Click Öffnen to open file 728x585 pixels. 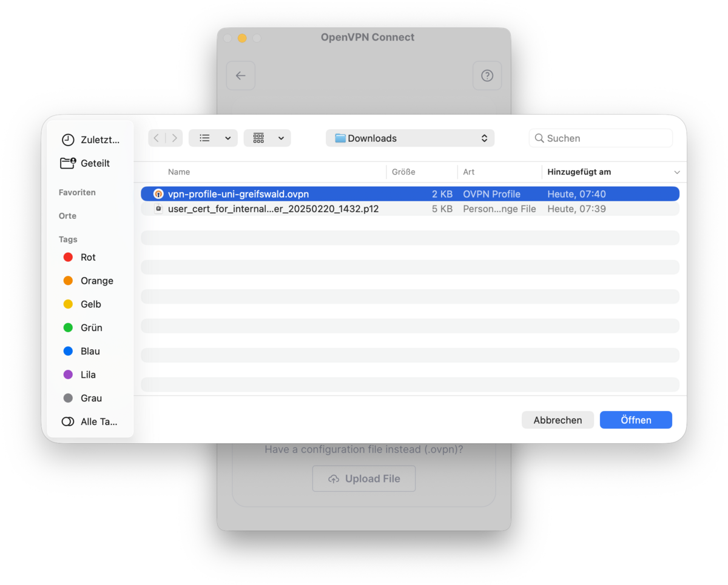click(636, 420)
